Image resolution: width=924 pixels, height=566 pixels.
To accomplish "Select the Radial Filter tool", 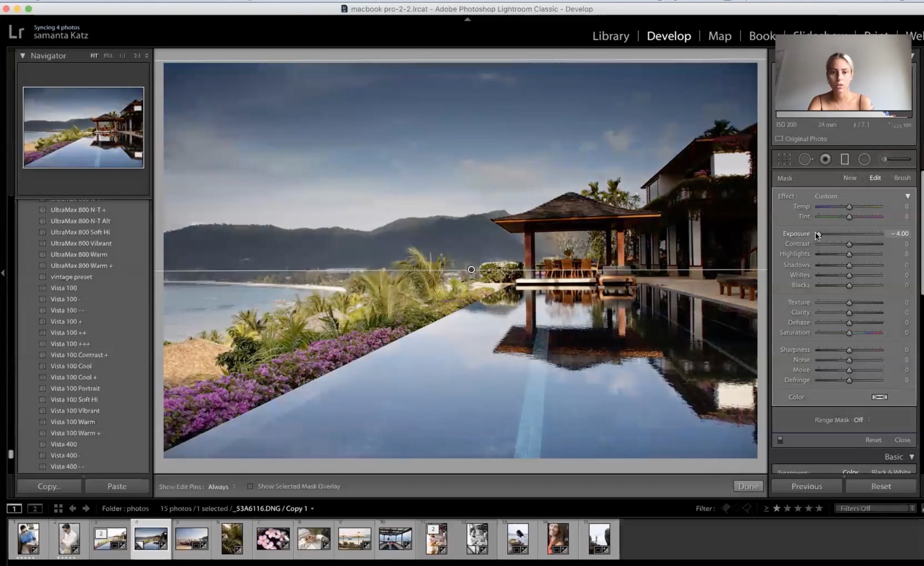I will click(x=864, y=159).
